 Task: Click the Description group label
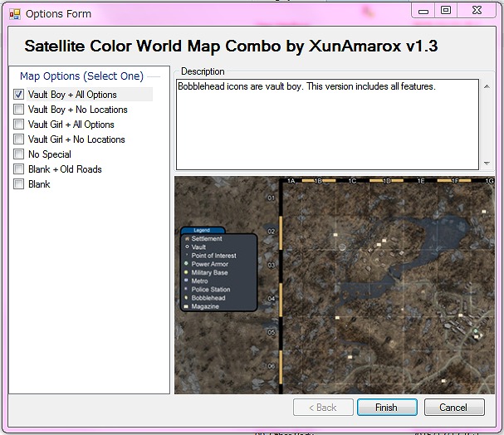pos(203,71)
